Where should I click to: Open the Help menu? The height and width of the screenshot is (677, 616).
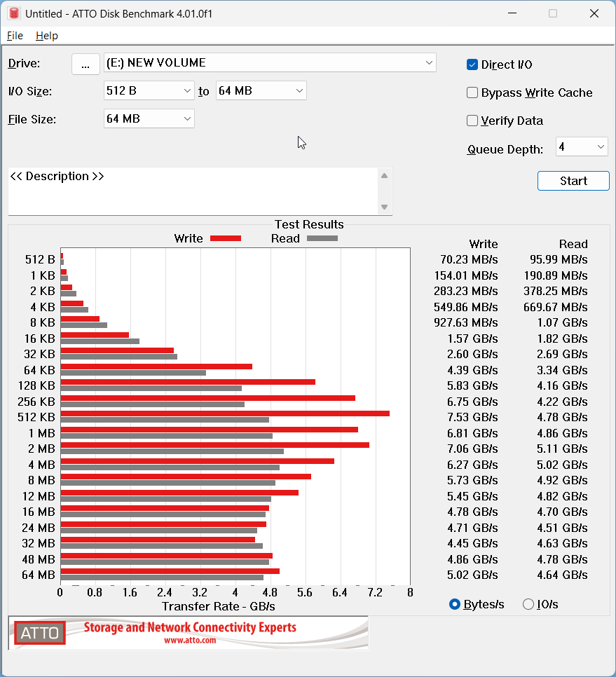47,36
